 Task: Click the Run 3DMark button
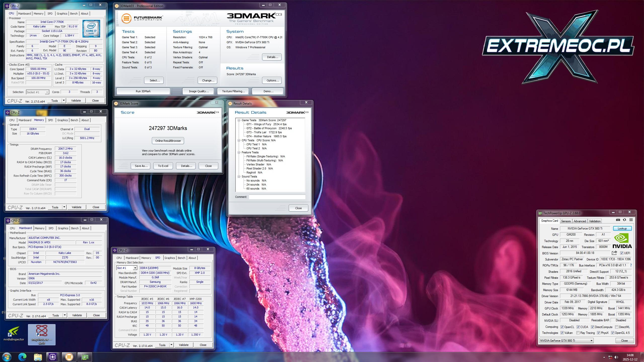point(143,91)
